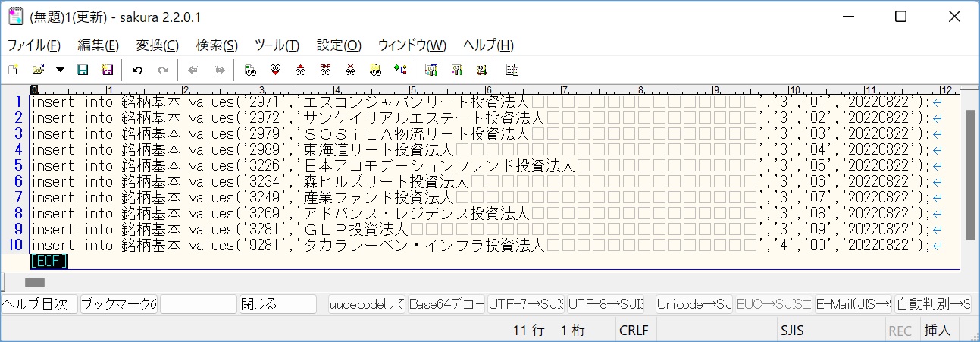Click the Base64デコード function key button
This screenshot has height=342, width=980.
tap(446, 304)
